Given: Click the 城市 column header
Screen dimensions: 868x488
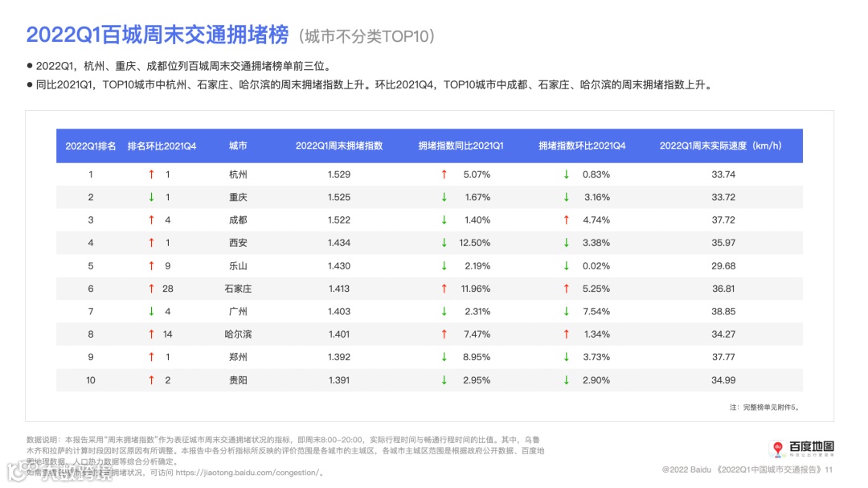Looking at the screenshot, I should point(238,146).
